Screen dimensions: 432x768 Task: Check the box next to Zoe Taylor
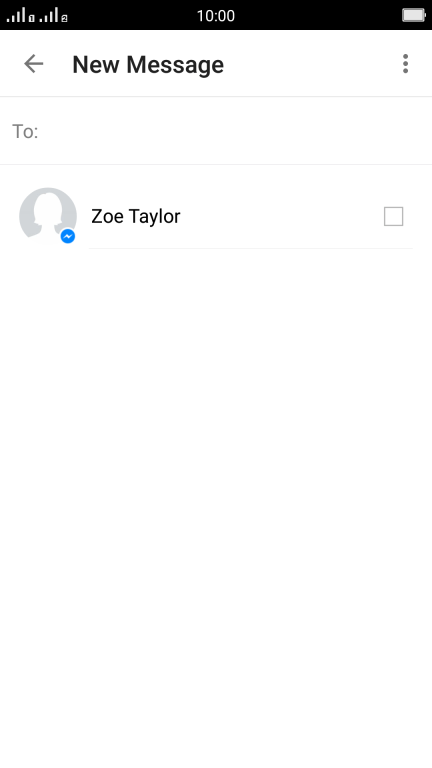click(393, 216)
